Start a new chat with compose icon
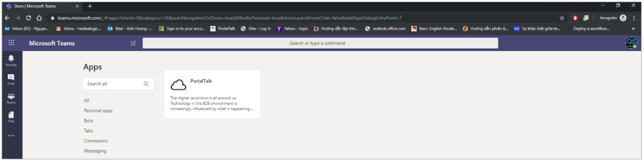The image size is (644, 162). (x=133, y=43)
